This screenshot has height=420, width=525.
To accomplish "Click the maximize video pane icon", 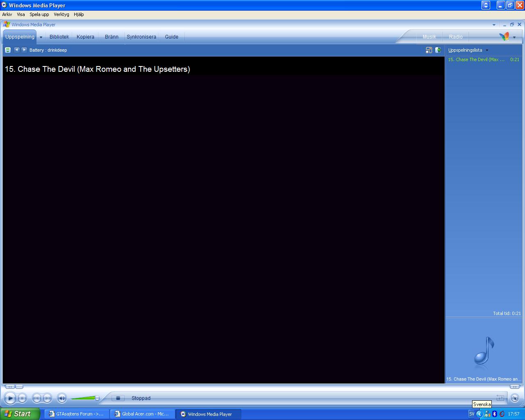I will pyautogui.click(x=429, y=50).
